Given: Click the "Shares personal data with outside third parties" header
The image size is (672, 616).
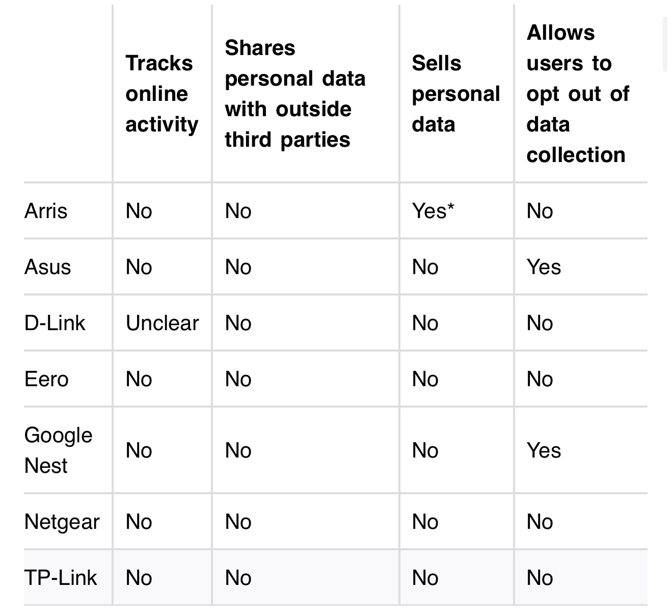Looking at the screenshot, I should point(295,94).
